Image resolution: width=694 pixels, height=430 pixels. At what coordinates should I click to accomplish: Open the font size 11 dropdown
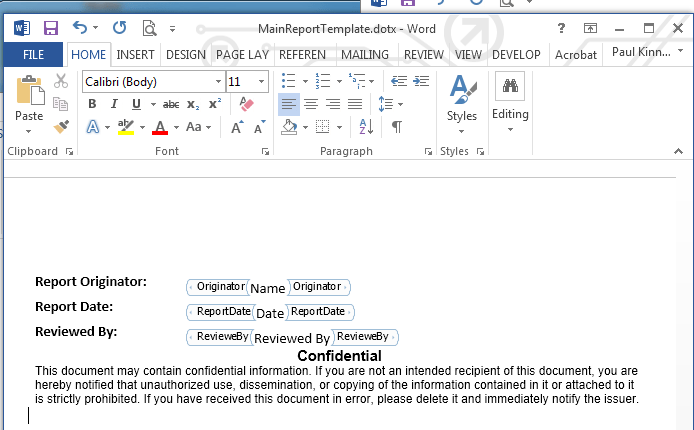coord(261,81)
